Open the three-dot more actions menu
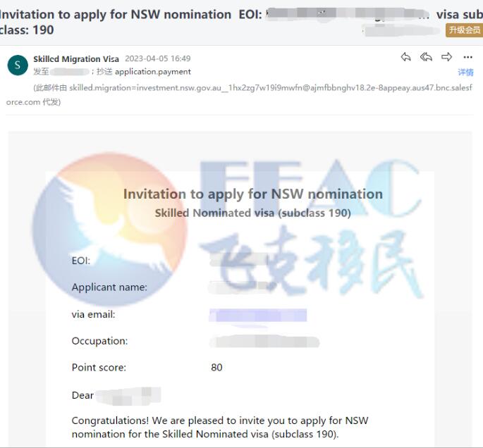The height and width of the screenshot is (448, 483). point(467,57)
